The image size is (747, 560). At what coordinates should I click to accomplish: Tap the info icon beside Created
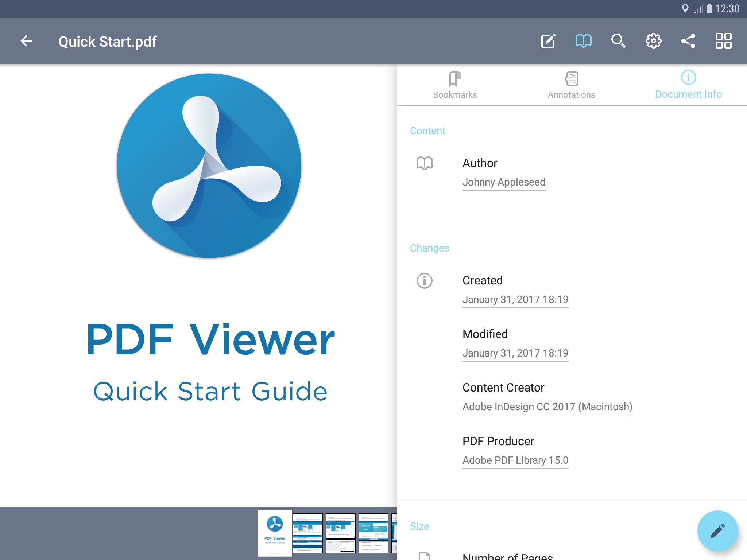[424, 281]
